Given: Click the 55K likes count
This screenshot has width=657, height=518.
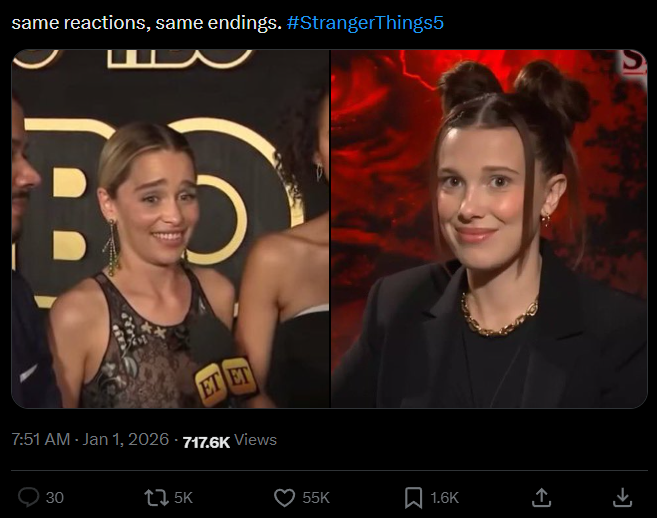Looking at the screenshot, I should [316, 498].
